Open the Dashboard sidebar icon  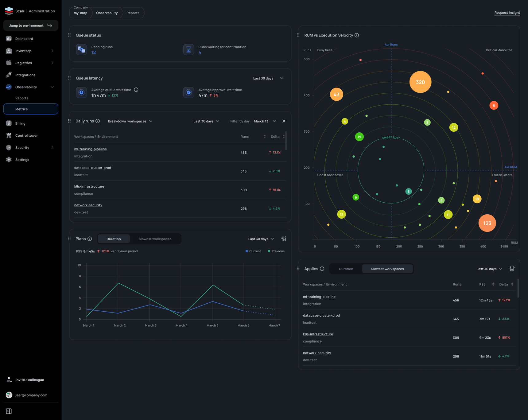tap(9, 39)
